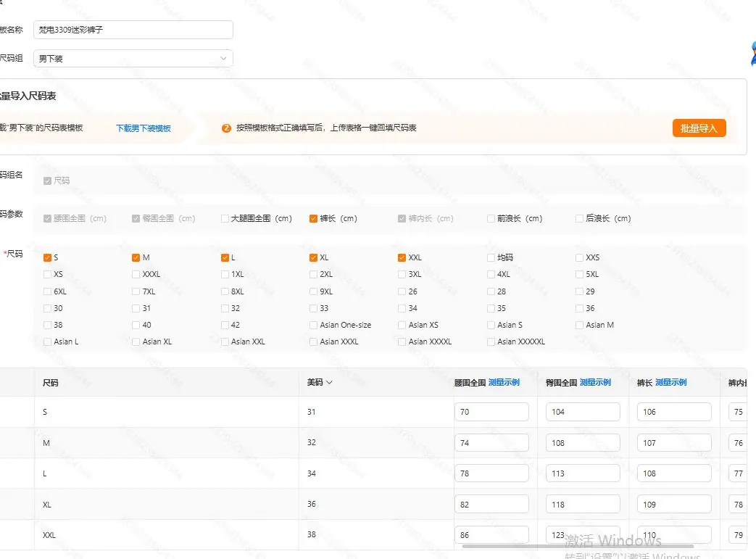Uncheck the L size checkbox
The image size is (756, 559).
pos(225,257)
